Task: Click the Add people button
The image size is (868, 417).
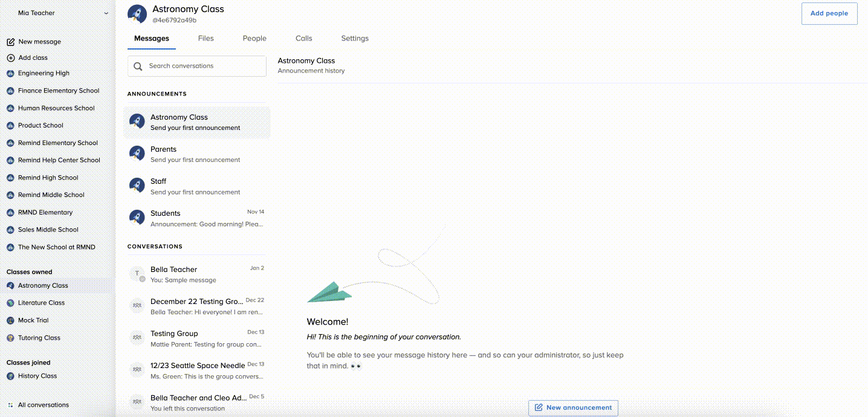Action: pos(829,13)
